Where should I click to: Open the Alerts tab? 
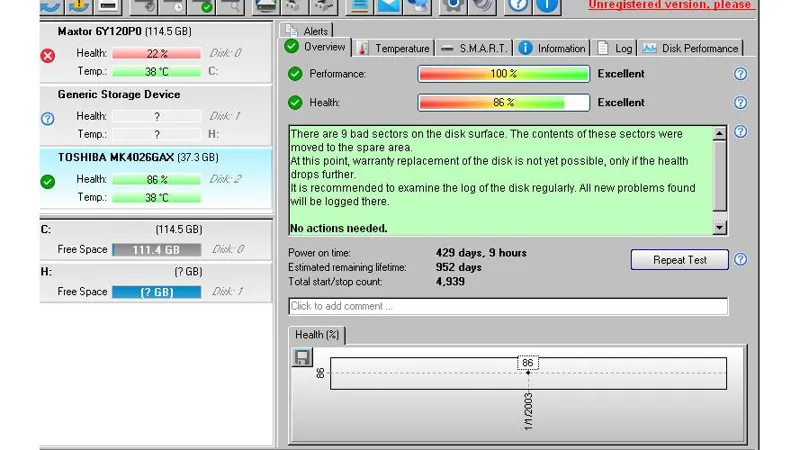307,31
